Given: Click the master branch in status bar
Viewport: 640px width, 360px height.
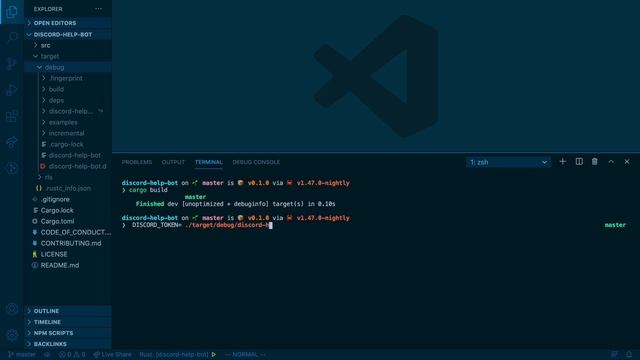Looking at the screenshot, I should coord(22,354).
